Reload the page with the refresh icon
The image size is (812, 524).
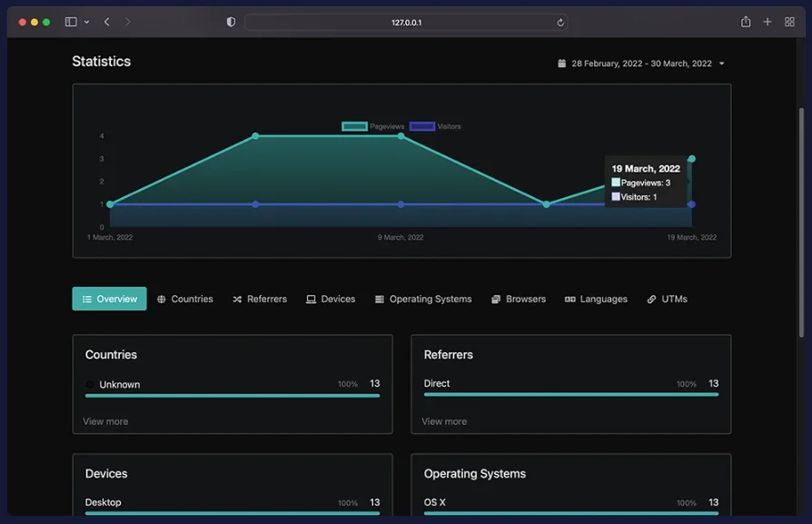[560, 23]
